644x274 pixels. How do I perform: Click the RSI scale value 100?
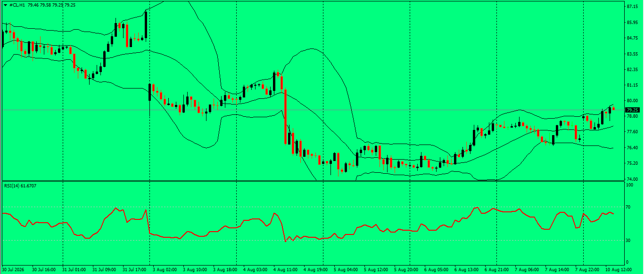(x=630, y=185)
